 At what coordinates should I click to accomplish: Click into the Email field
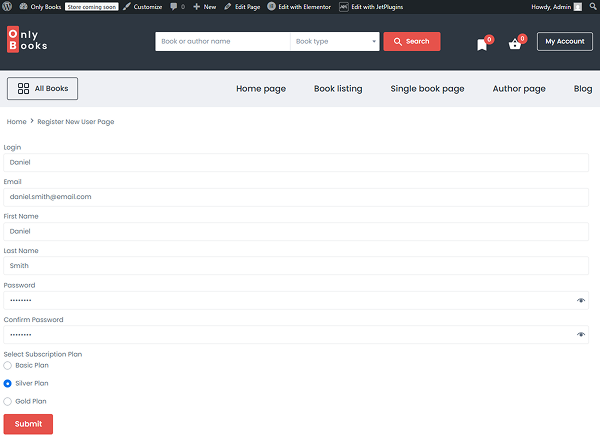pyautogui.click(x=296, y=197)
